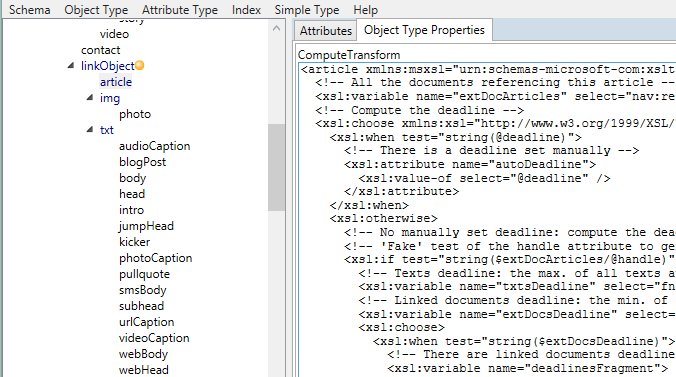Select the txt tree item
The height and width of the screenshot is (377, 676).
coord(106,130)
